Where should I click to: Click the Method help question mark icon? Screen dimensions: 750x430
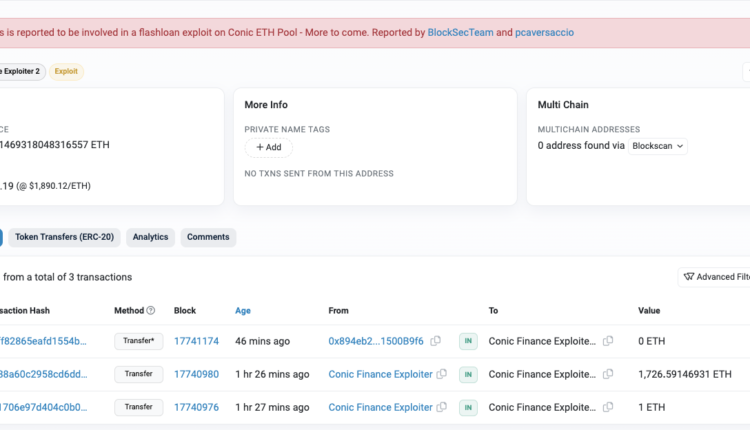(151, 311)
